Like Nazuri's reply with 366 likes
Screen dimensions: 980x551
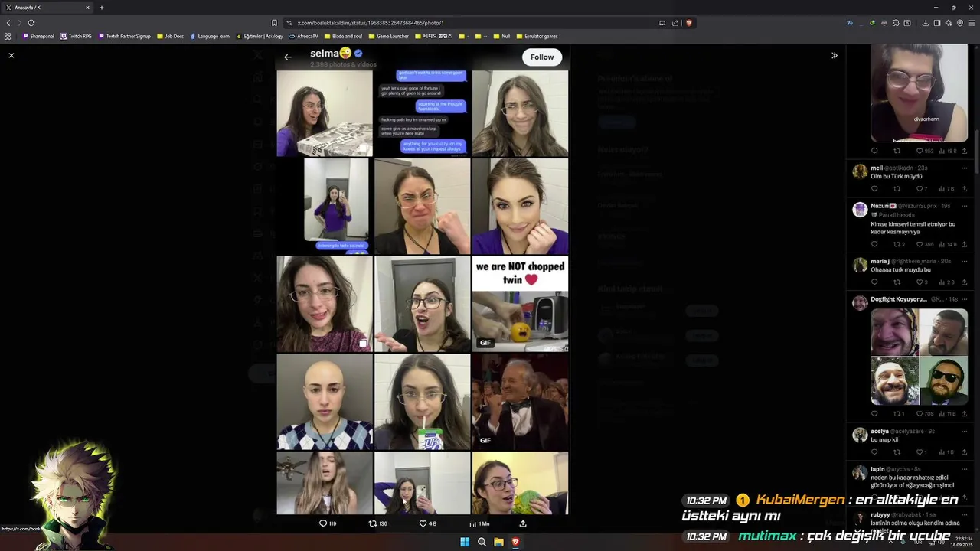[x=925, y=244]
